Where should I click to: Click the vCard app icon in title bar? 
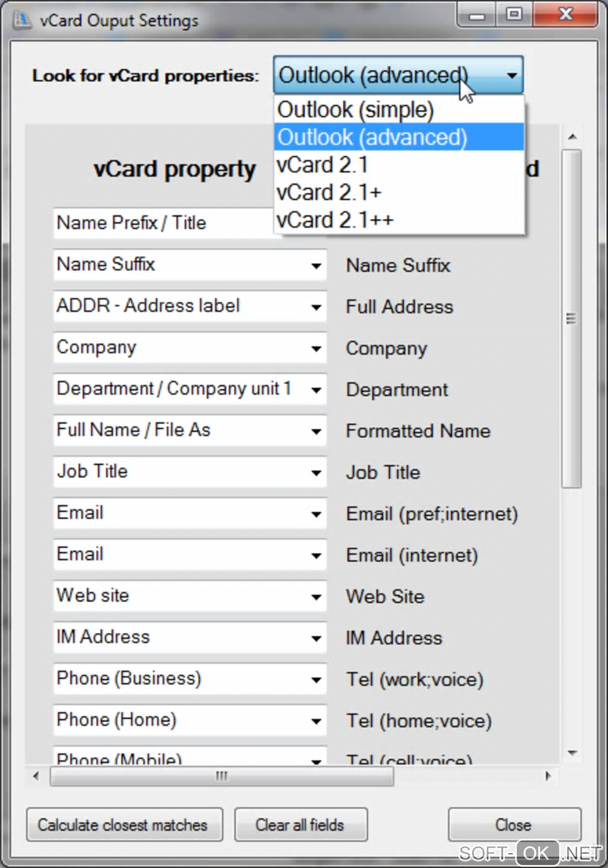click(23, 20)
